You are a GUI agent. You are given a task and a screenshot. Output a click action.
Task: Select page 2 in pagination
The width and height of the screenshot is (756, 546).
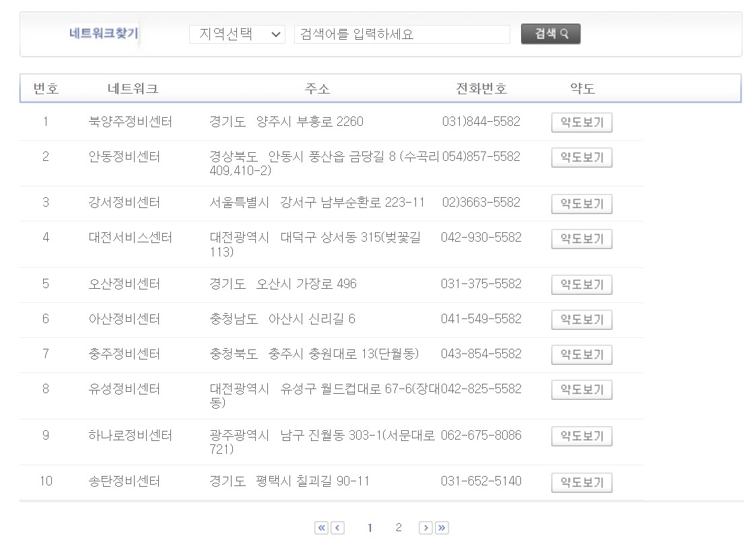tap(399, 528)
